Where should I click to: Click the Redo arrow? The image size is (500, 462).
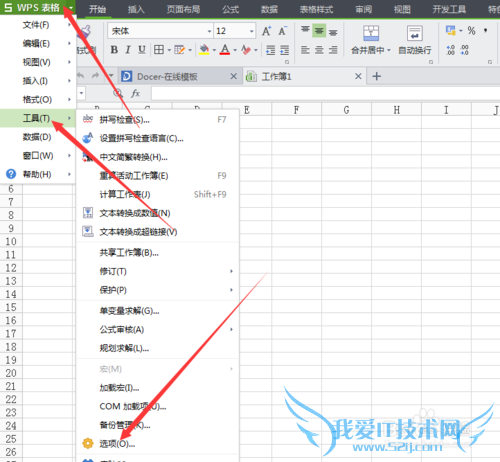click(96, 76)
